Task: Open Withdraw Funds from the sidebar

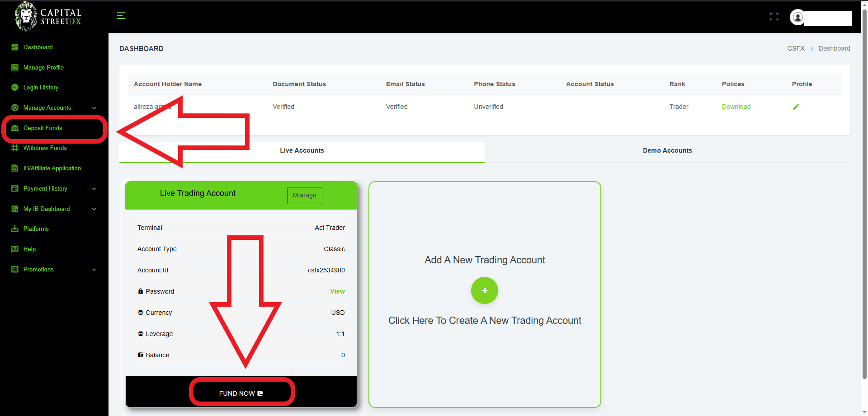Action: coord(45,148)
